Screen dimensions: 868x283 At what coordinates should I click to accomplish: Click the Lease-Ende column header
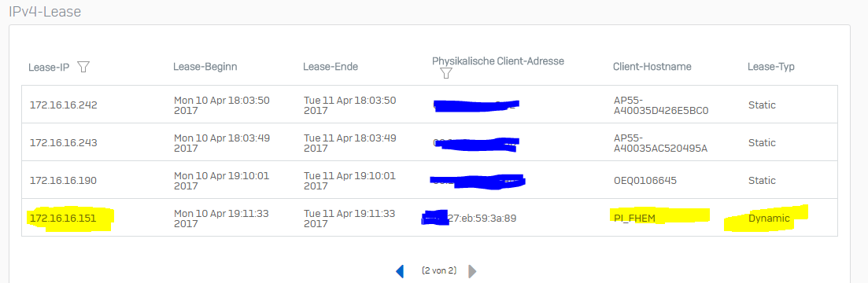click(331, 67)
